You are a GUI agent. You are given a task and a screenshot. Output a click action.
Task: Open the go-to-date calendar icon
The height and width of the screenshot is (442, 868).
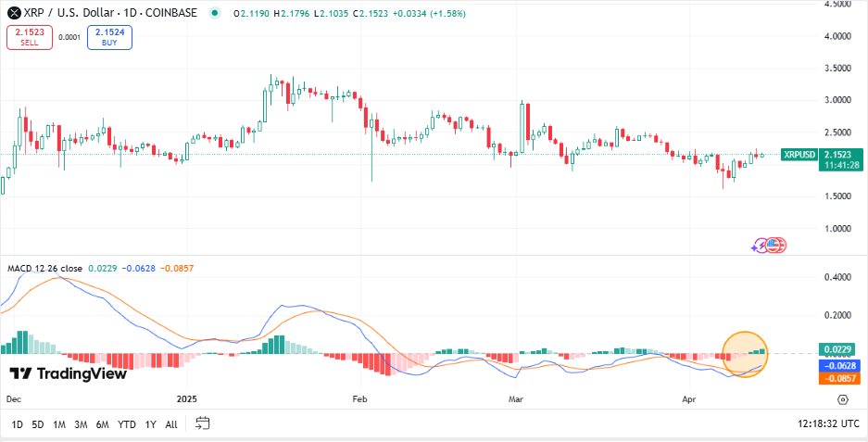pos(203,424)
